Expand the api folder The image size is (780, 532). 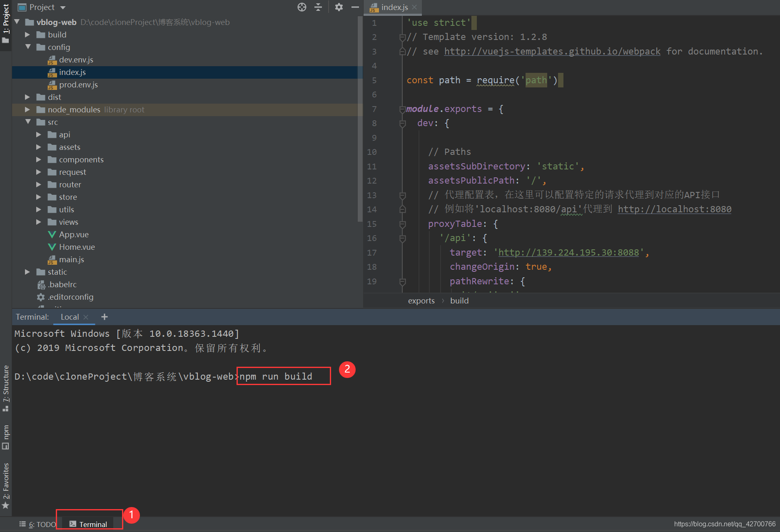pos(39,134)
